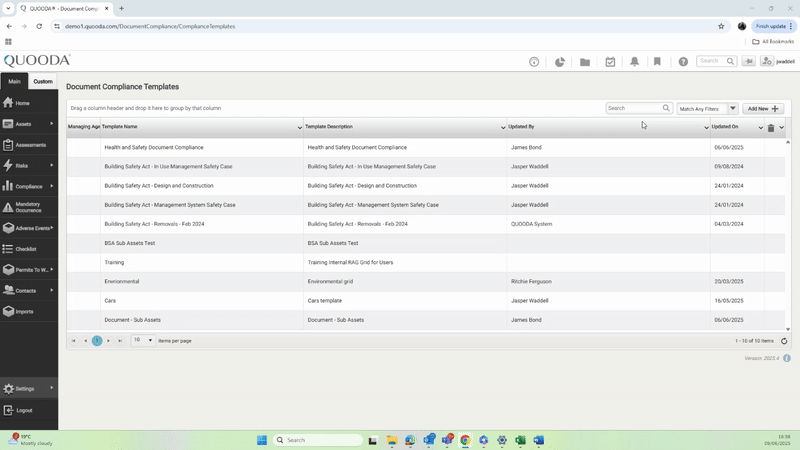Select the Cars template row

coord(426,301)
